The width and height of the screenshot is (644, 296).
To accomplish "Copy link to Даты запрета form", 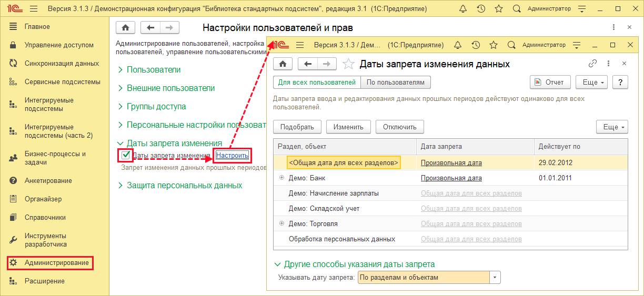I will tap(592, 64).
